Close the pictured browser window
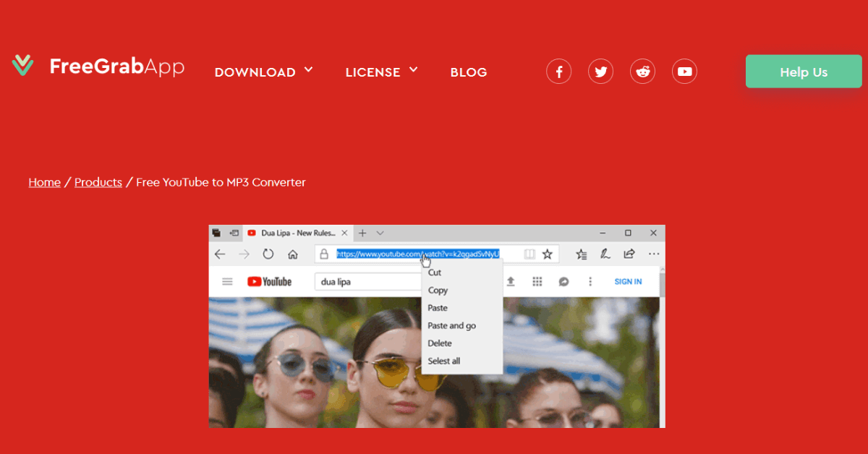This screenshot has height=454, width=868. point(653,233)
